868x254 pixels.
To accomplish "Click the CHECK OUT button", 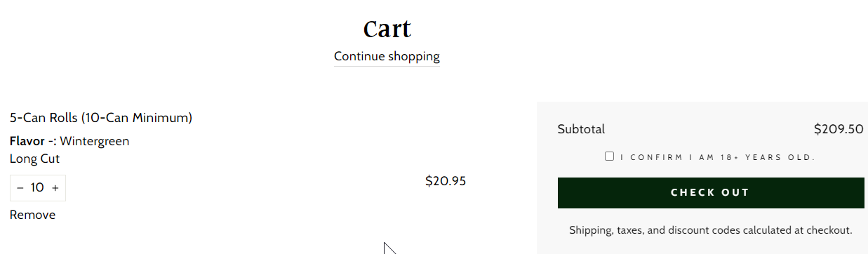I will click(x=711, y=193).
